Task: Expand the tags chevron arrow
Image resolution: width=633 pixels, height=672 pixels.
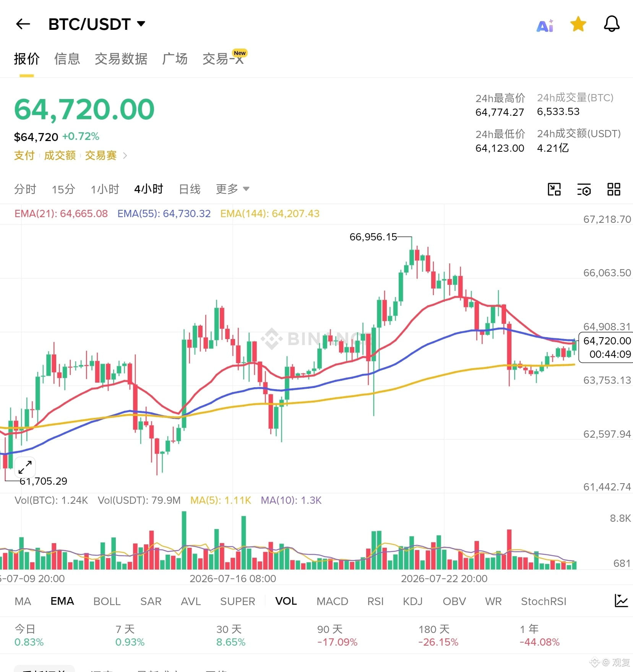Action: click(125, 156)
